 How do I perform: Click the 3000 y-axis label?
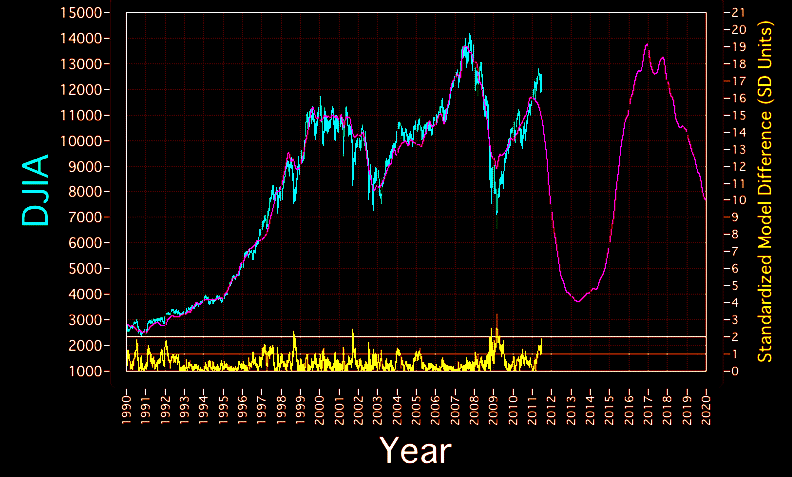[85, 320]
